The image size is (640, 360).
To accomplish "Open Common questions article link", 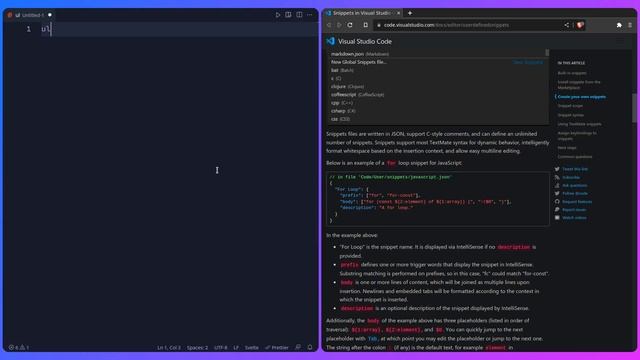I will coord(575,157).
